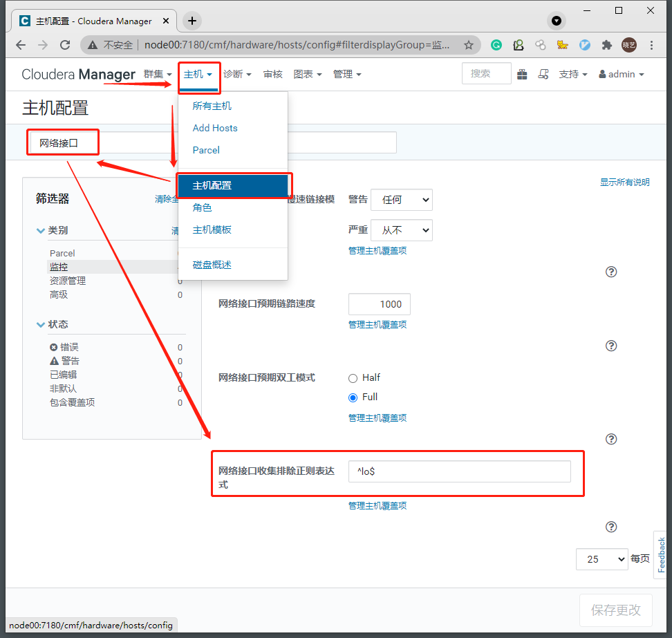The height and width of the screenshot is (638, 672).
Task: Open the 诊断 dropdown menu
Action: coord(237,74)
